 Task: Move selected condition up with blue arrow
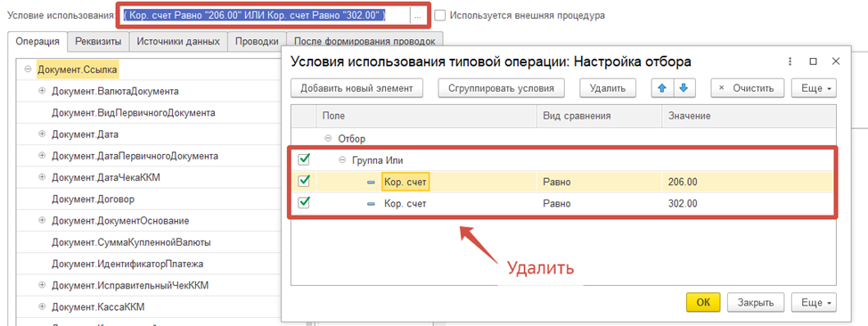coord(661,88)
